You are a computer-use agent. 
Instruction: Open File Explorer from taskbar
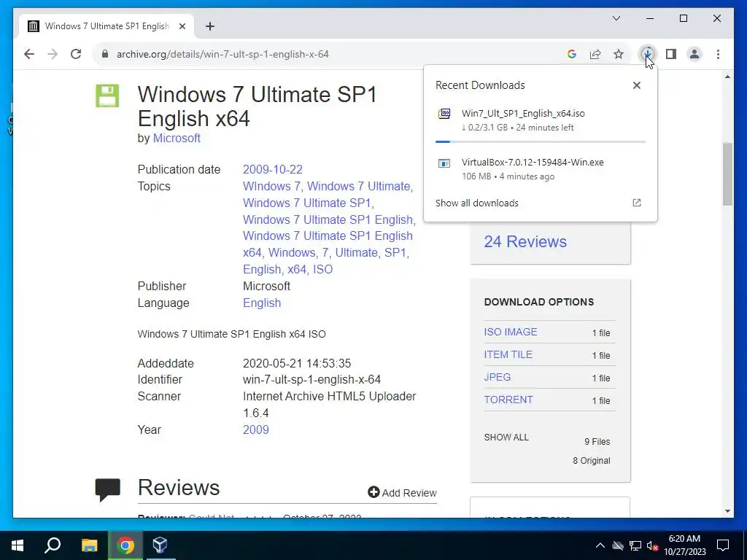pyautogui.click(x=89, y=545)
